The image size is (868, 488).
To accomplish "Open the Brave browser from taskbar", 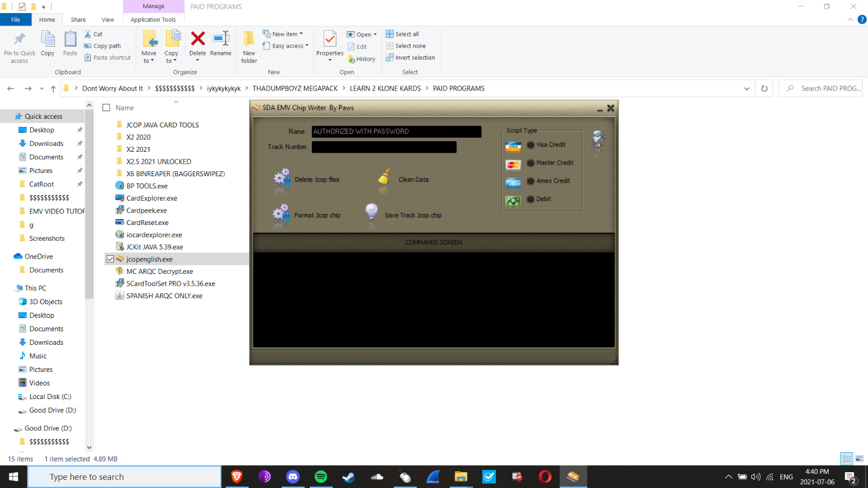I will 237,477.
